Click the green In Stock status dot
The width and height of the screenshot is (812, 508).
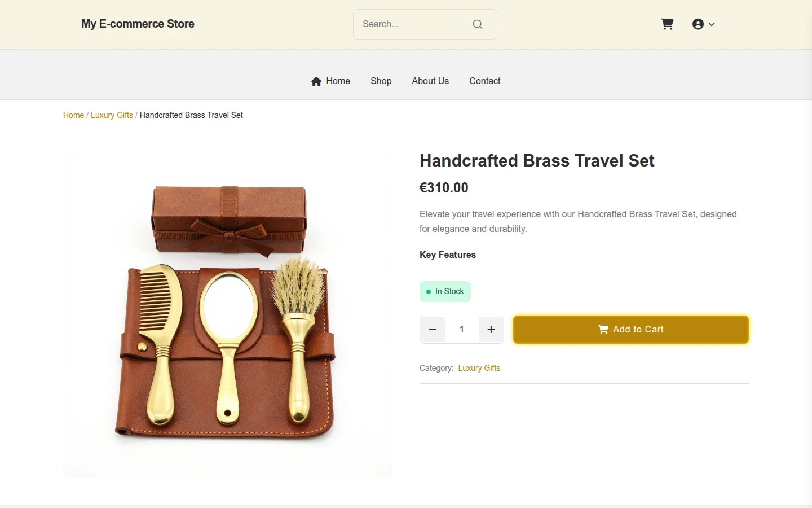429,292
